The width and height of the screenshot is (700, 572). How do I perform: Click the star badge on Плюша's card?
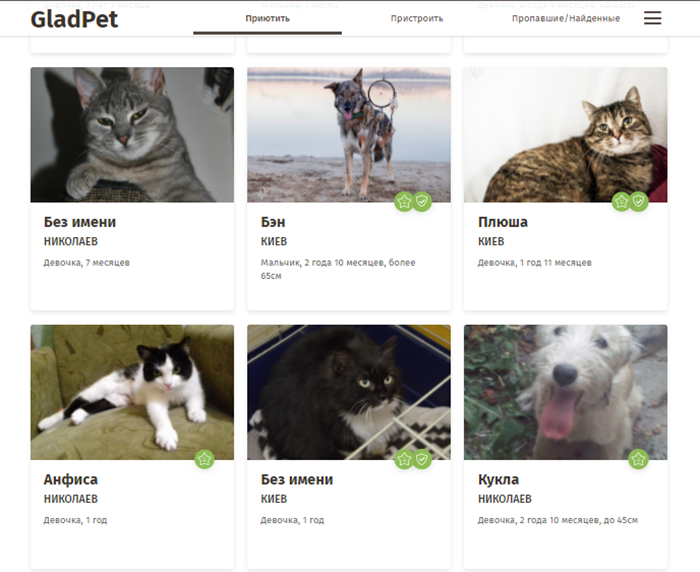point(621,202)
